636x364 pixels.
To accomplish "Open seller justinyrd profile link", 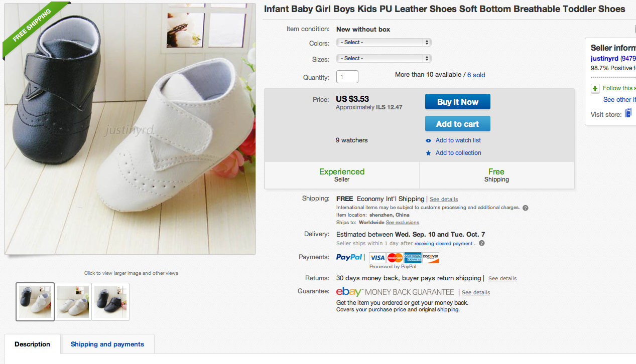I will tap(604, 59).
